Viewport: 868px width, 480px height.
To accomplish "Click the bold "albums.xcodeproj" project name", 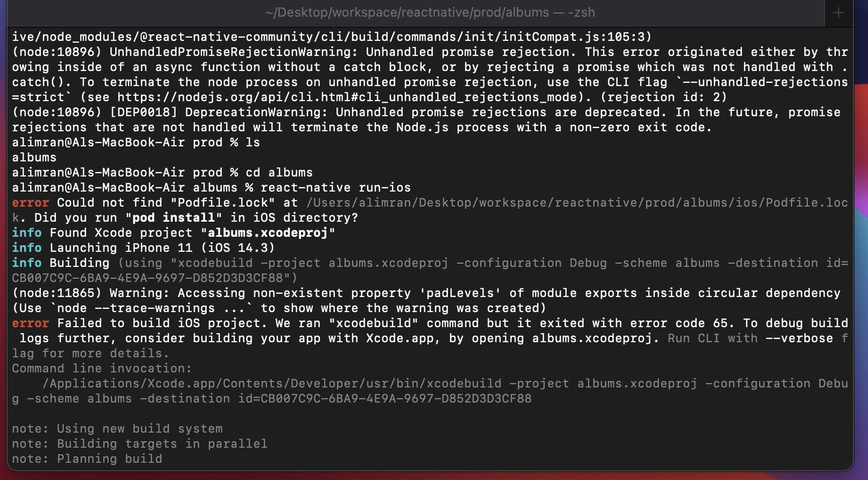I will pos(268,233).
